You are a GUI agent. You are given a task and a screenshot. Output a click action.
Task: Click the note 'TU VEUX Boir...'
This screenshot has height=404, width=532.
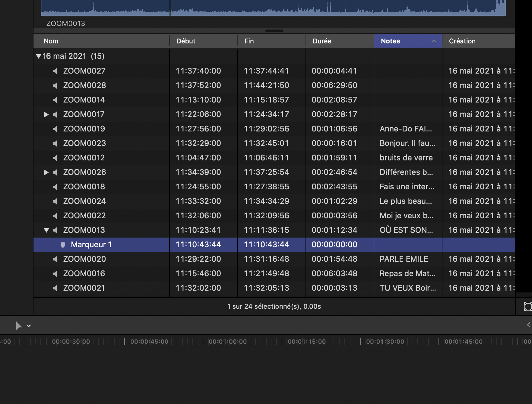pyautogui.click(x=408, y=288)
